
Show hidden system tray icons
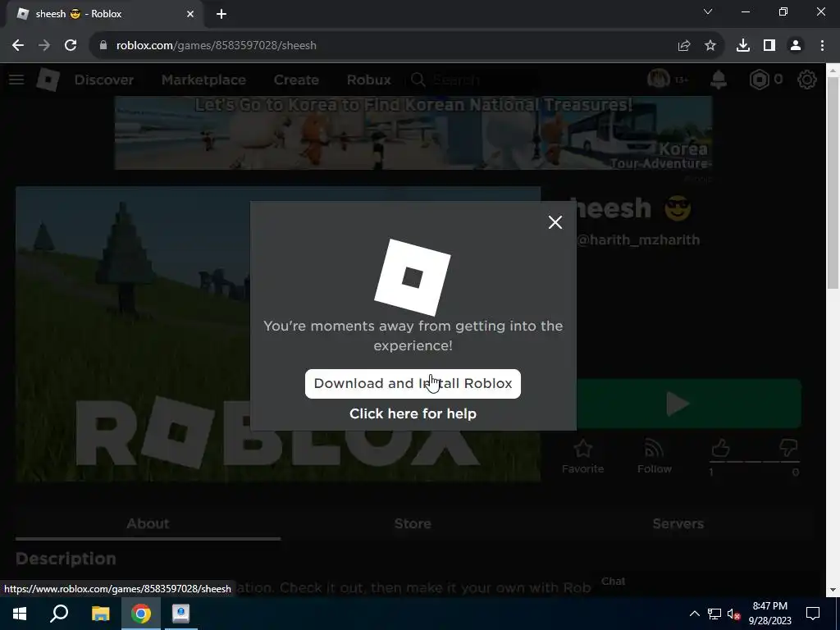point(694,614)
